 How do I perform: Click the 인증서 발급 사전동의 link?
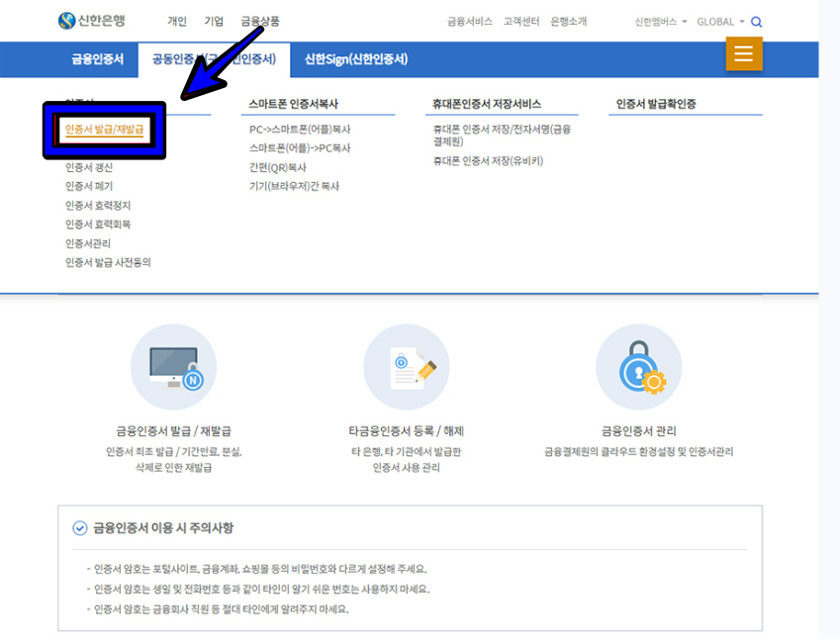pyautogui.click(x=108, y=262)
